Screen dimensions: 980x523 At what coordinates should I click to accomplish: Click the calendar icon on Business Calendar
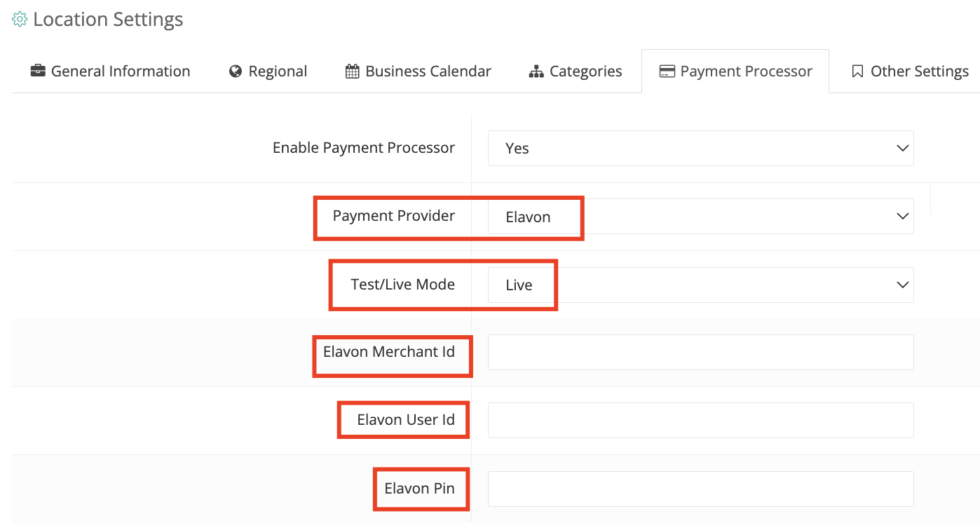[x=353, y=72]
